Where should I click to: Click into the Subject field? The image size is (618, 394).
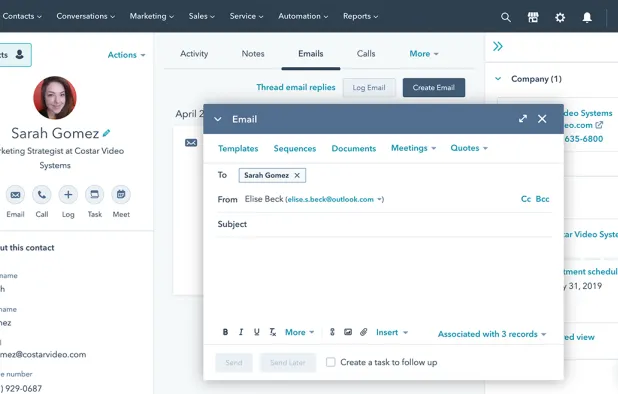(x=384, y=224)
